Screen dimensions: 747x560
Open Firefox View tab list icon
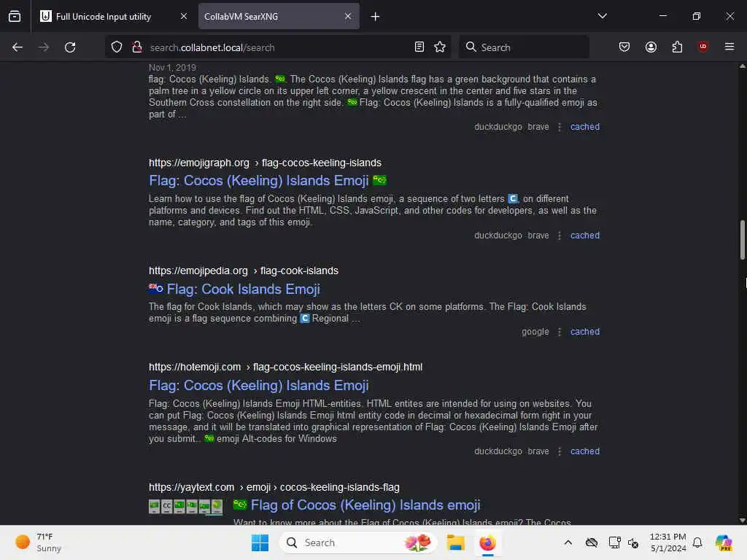[15, 16]
